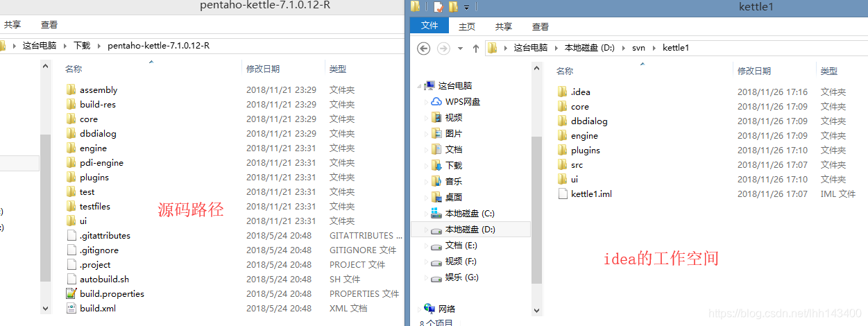This screenshot has width=868, height=326.
Task: Open the .idea folder icon in kettle1 window
Action: 563,92
